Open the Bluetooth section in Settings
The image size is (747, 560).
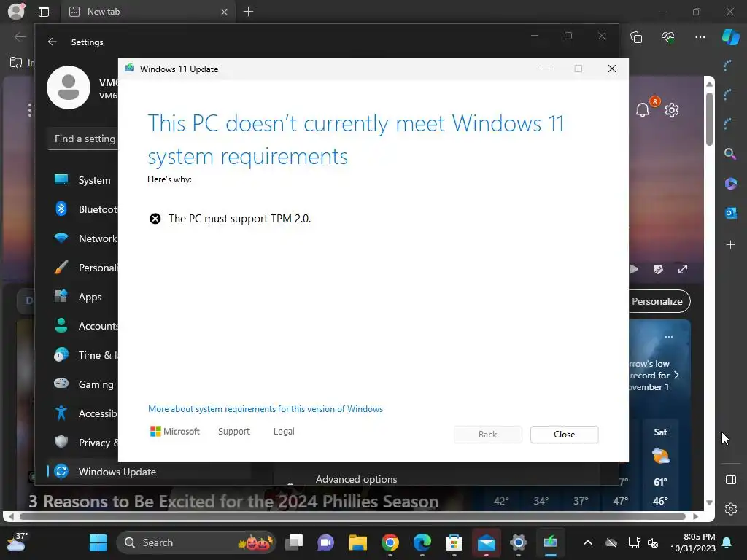(83, 209)
